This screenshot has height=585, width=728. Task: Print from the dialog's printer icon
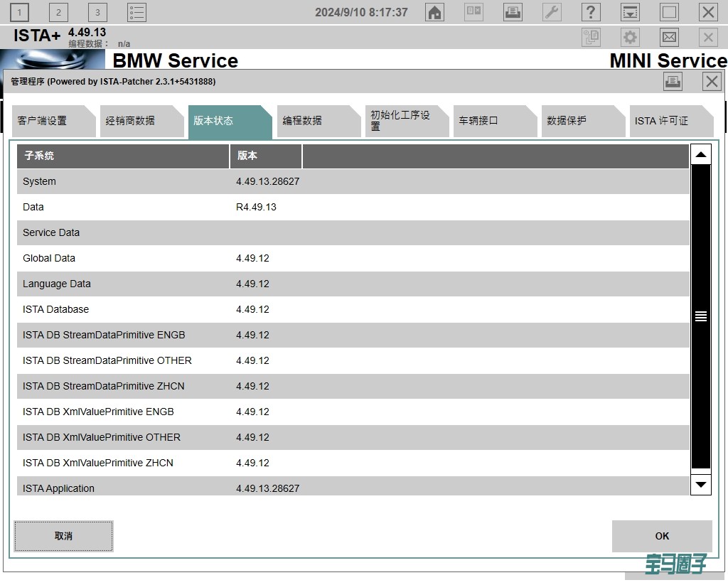click(x=673, y=82)
